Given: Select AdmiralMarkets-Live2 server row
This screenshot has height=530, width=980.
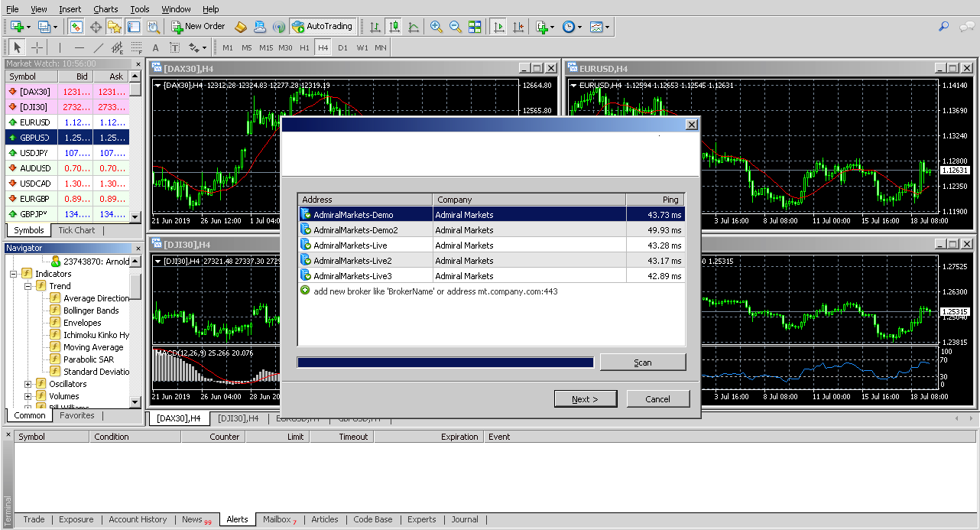Looking at the screenshot, I should tap(492, 261).
